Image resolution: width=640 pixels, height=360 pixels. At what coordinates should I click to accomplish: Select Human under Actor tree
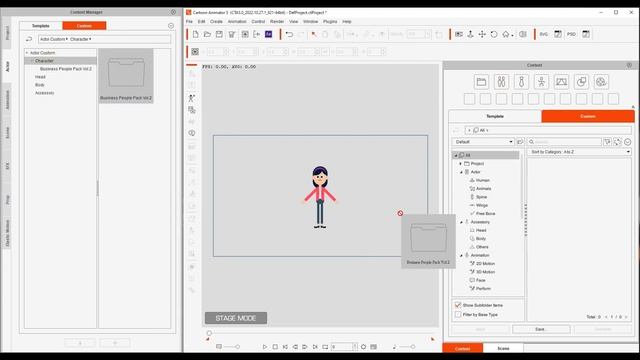482,180
